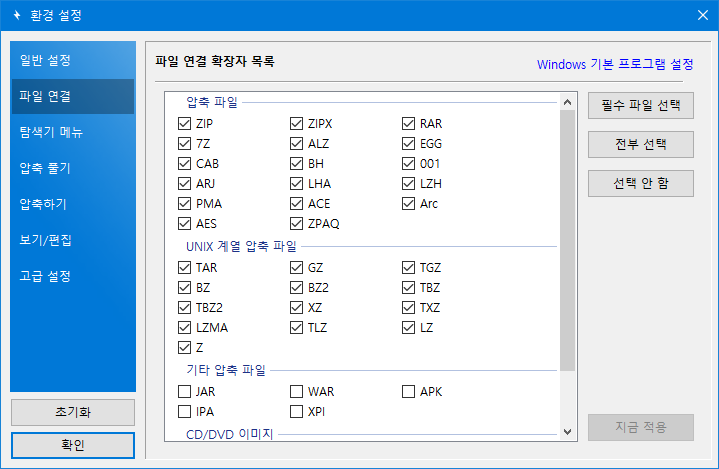Enable the IPA checkbox
Screen dimensions: 719x469
[184, 411]
